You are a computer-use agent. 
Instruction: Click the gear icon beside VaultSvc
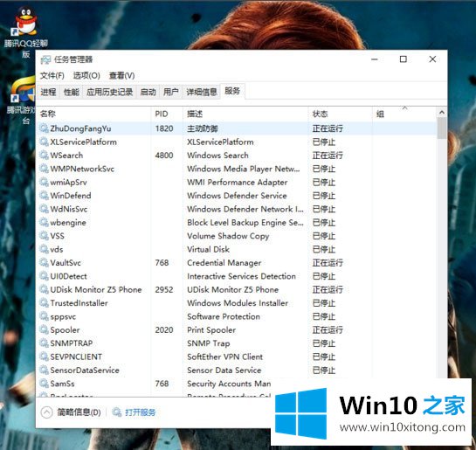(x=45, y=263)
